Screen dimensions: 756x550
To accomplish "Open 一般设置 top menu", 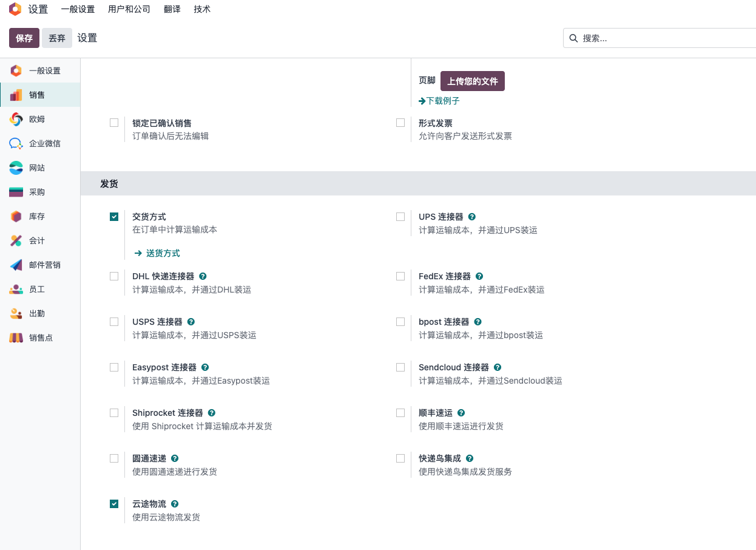I will coord(78,9).
